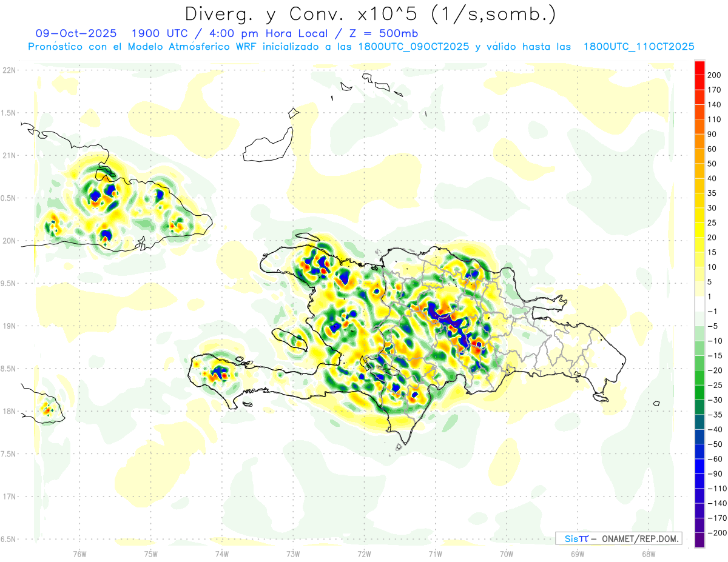Select the white band between 1 and -1
Screen dimensions: 728x562
click(699, 304)
